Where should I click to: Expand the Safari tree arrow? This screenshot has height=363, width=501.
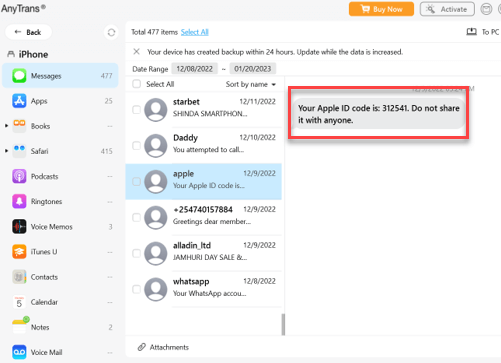(6, 151)
